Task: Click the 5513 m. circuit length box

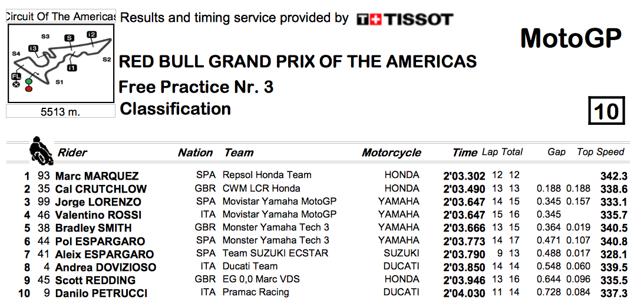Action: coord(60,111)
